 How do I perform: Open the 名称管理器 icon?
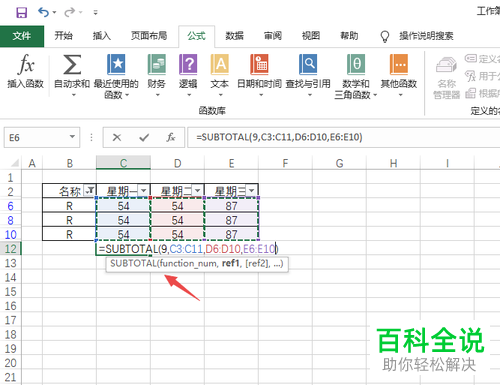coord(446,64)
